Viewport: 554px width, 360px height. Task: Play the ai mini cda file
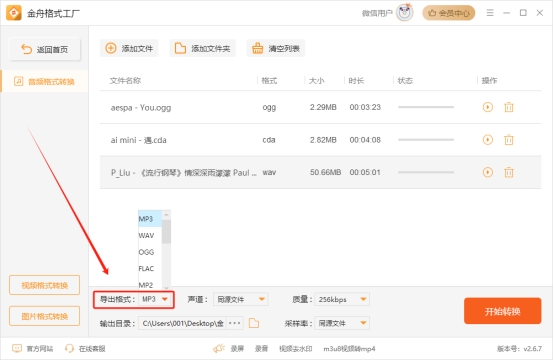tap(488, 140)
